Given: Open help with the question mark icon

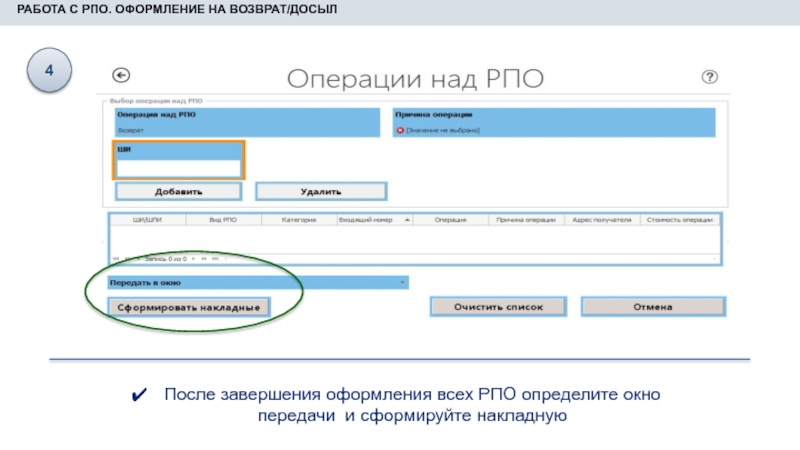Looking at the screenshot, I should (x=709, y=77).
